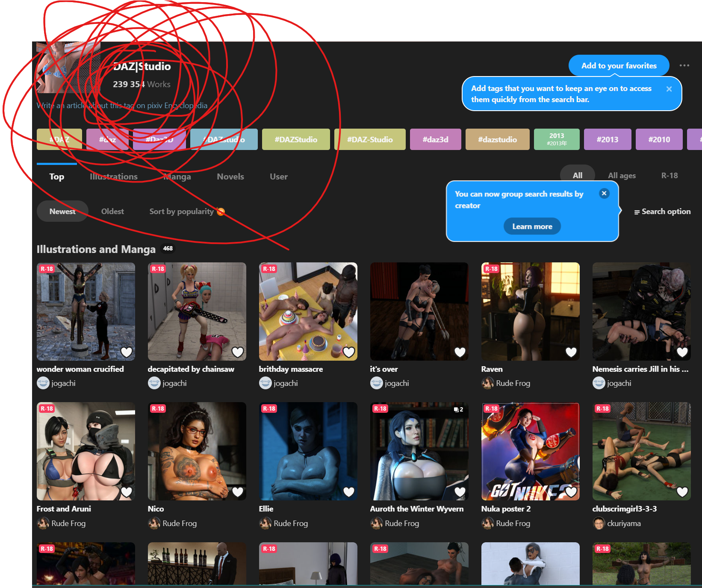Open the User tab
The width and height of the screenshot is (702, 588).
[279, 176]
